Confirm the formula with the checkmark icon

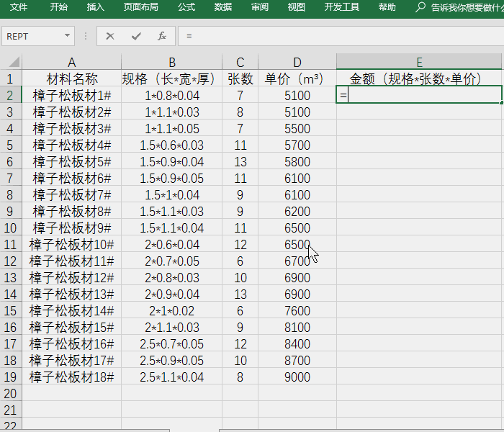[x=136, y=36]
